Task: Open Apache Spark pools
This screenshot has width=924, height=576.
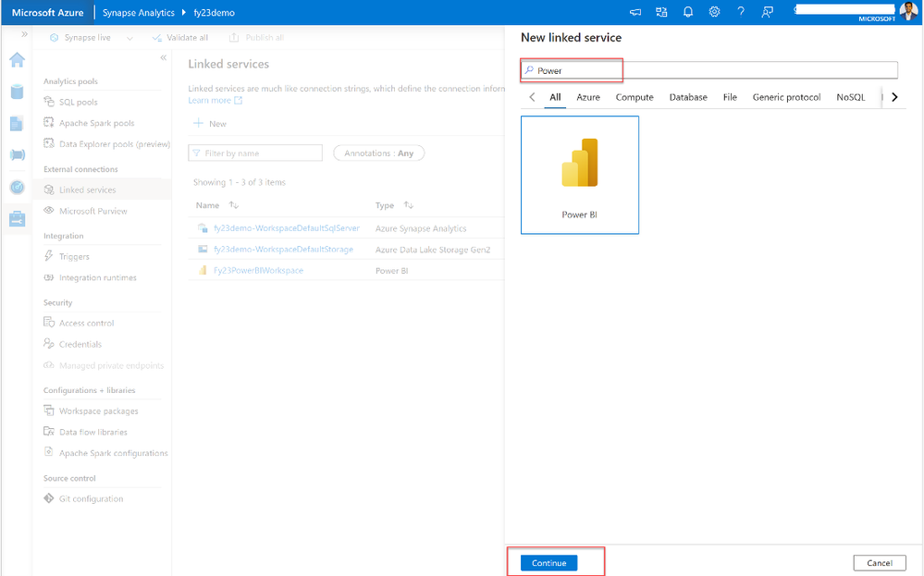Action: (96, 123)
